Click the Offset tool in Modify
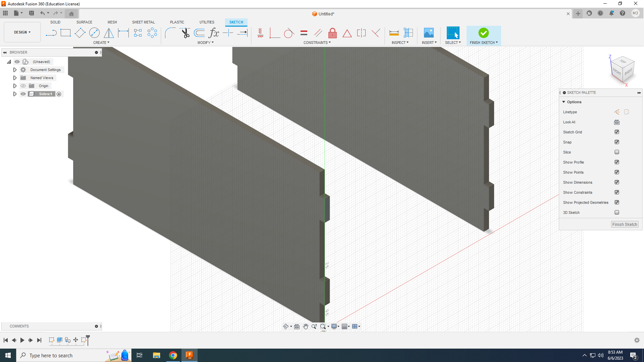644x362 pixels. [200, 33]
